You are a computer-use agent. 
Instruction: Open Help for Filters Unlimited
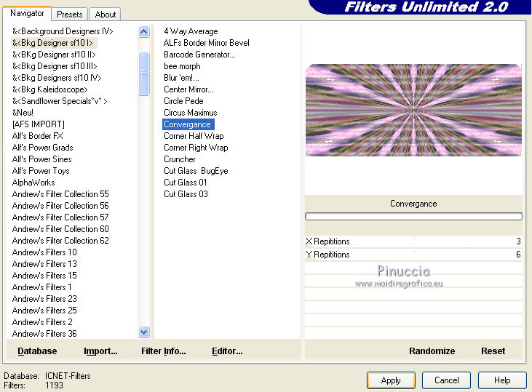[502, 380]
